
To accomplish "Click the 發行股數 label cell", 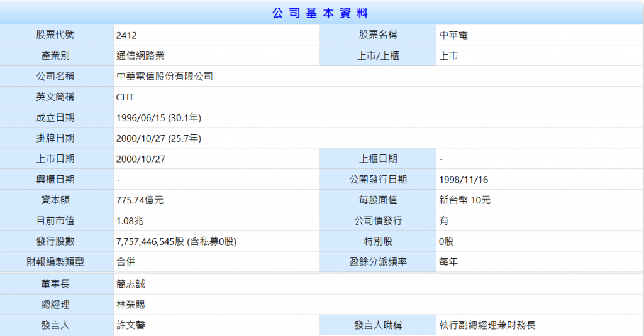I will [x=57, y=241].
